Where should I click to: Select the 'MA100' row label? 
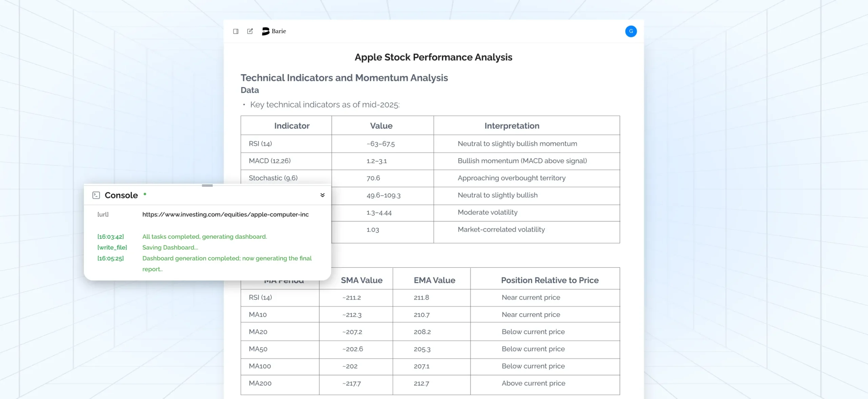(x=259, y=366)
